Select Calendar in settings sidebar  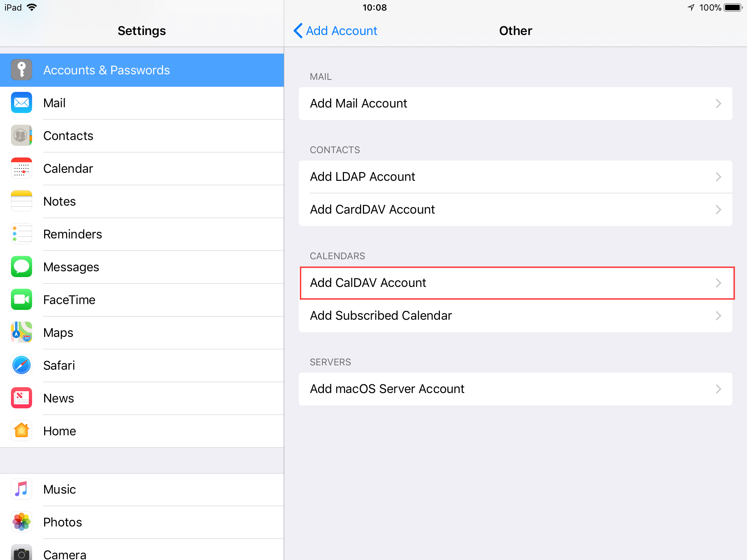tap(142, 168)
